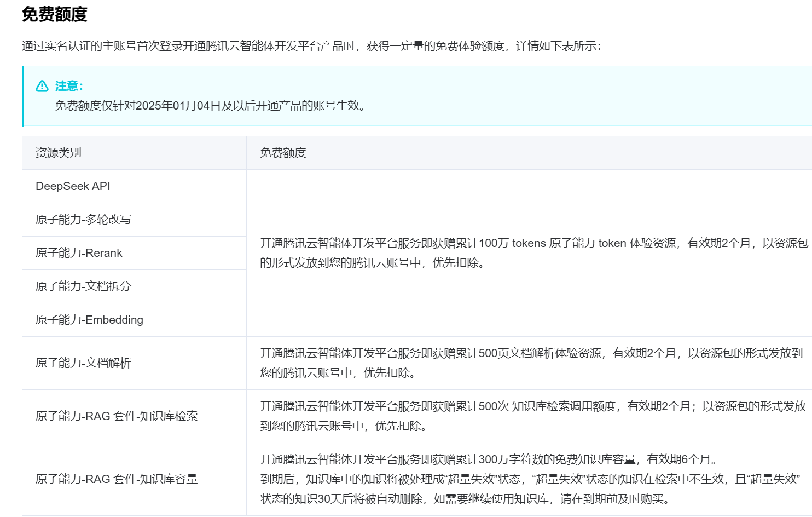Select the 原子能力-Embedding row
812x517 pixels.
click(134, 320)
